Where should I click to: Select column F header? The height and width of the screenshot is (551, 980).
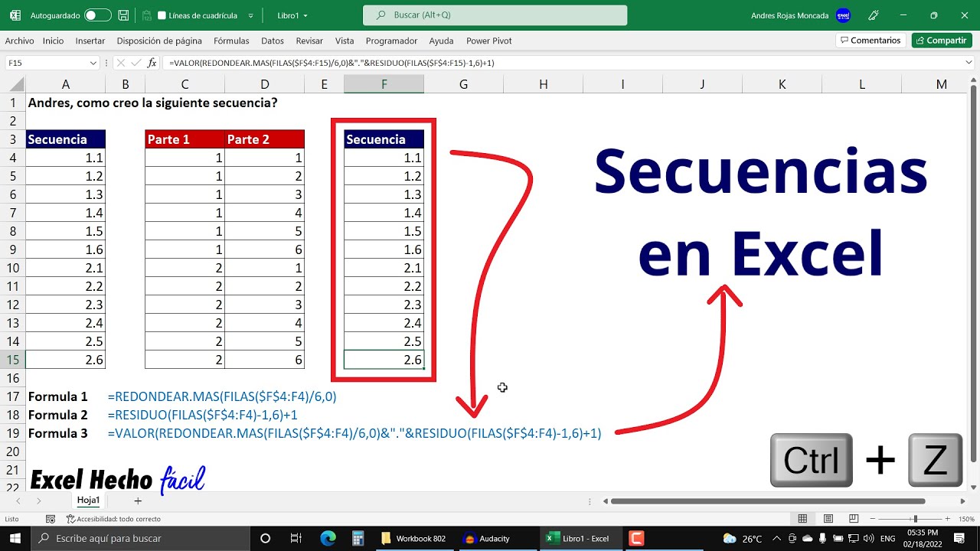[x=384, y=84]
